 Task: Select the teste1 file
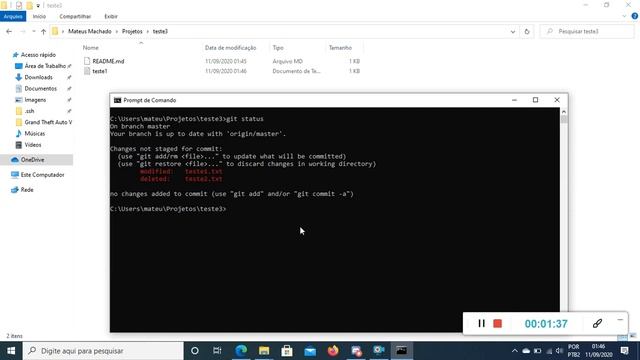pyautogui.click(x=100, y=71)
